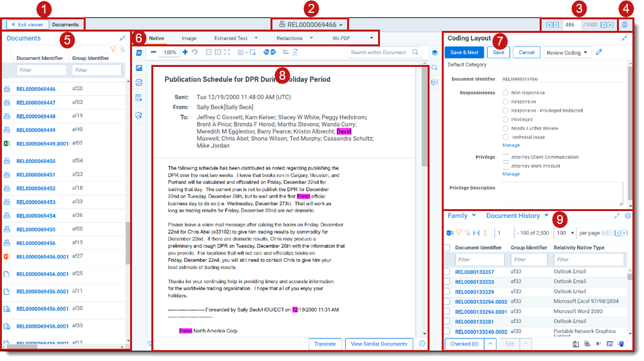Open viewer settings gear icon
This screenshot has width=644, height=361.
625,24
